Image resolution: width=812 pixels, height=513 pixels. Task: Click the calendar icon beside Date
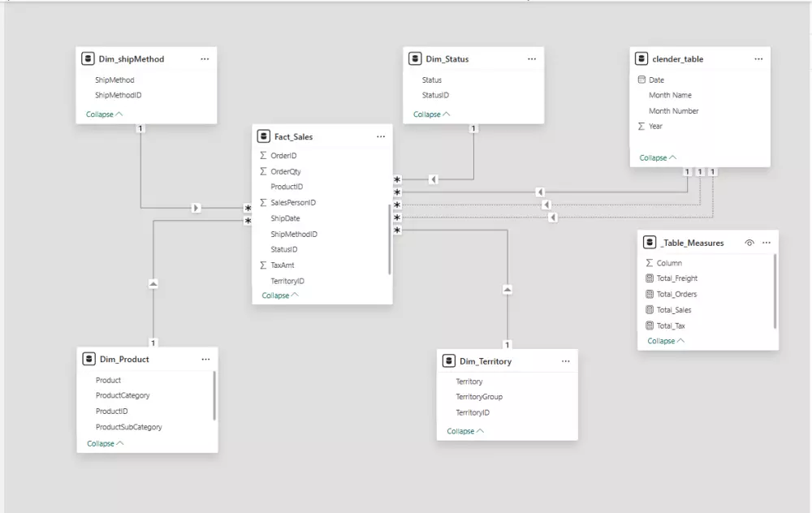641,79
